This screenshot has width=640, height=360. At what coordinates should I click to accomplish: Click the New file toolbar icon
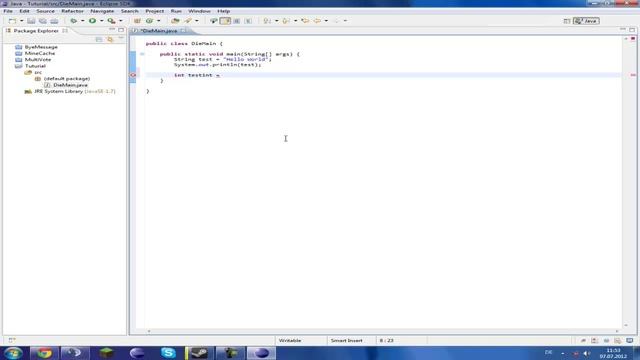[12, 21]
